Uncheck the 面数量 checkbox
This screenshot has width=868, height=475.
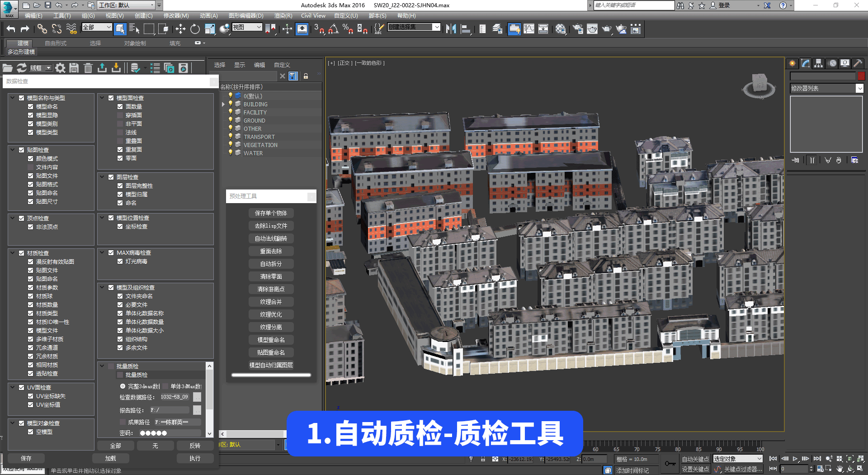(120, 107)
